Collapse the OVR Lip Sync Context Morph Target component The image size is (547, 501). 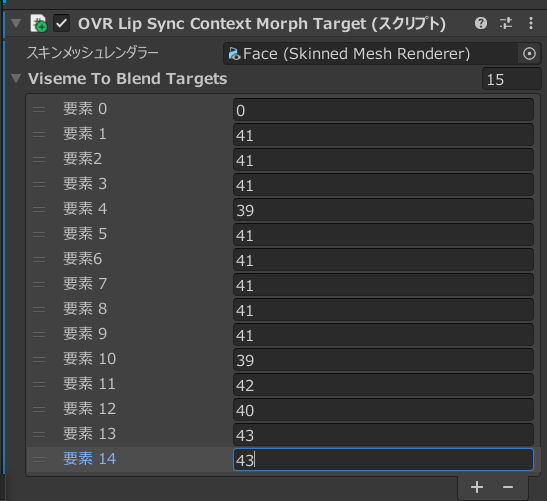coord(16,23)
